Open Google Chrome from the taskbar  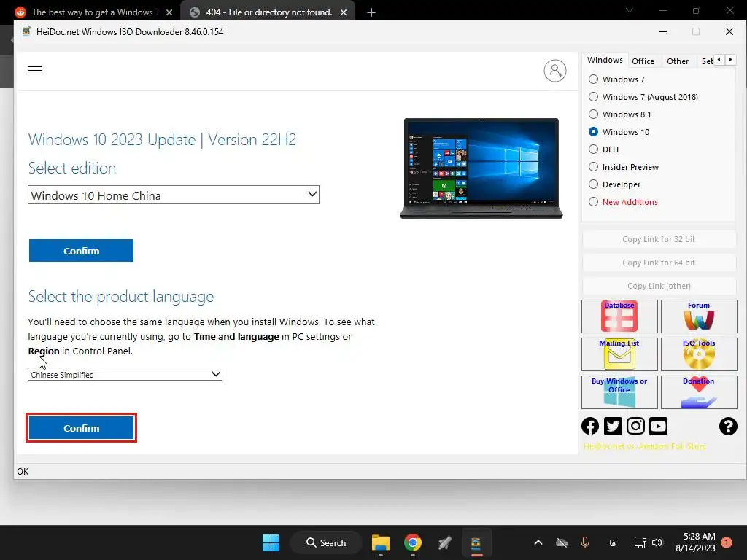tap(413, 542)
